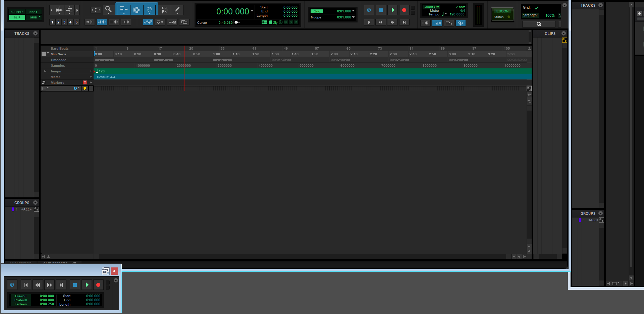Viewport: 644px width, 314px height.
Task: Open the Grid value dropdown arrow
Action: (x=353, y=11)
